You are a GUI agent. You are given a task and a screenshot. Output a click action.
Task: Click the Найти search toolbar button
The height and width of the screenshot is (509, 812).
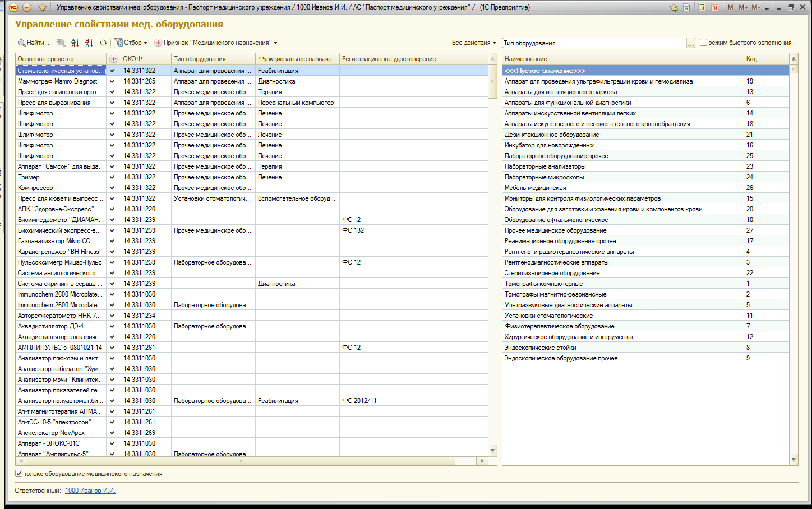tap(33, 43)
